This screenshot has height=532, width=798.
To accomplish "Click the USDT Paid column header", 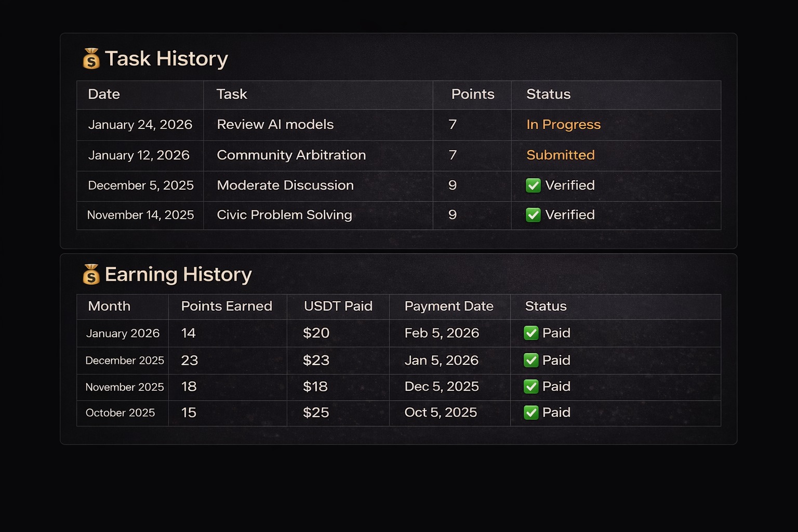I will point(338,307).
